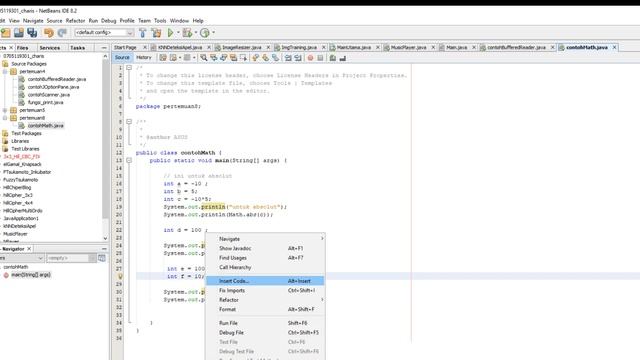The width and height of the screenshot is (640, 360).
Task: Close the Start Page tab
Action: pyautogui.click(x=145, y=47)
